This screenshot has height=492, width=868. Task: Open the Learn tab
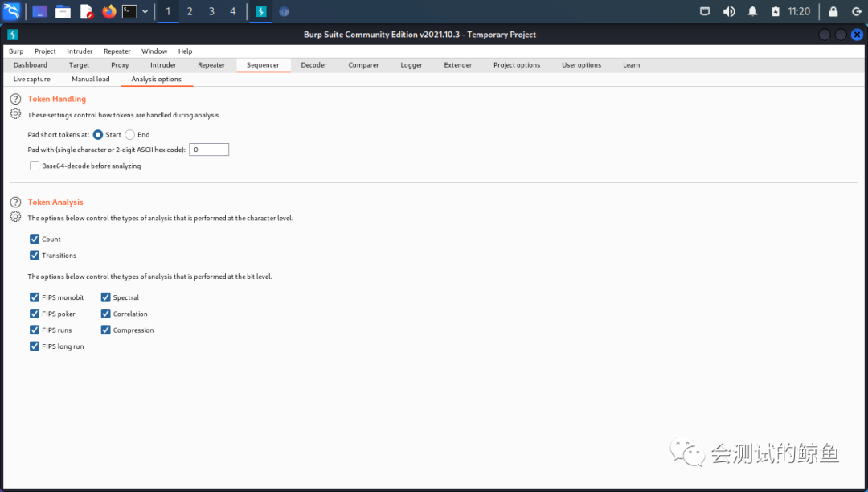click(631, 65)
